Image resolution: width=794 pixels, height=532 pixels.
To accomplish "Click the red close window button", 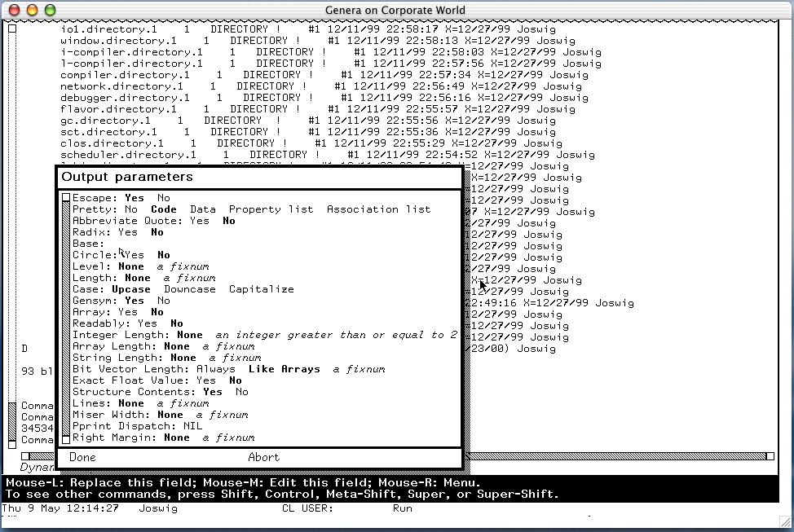I will [x=15, y=11].
